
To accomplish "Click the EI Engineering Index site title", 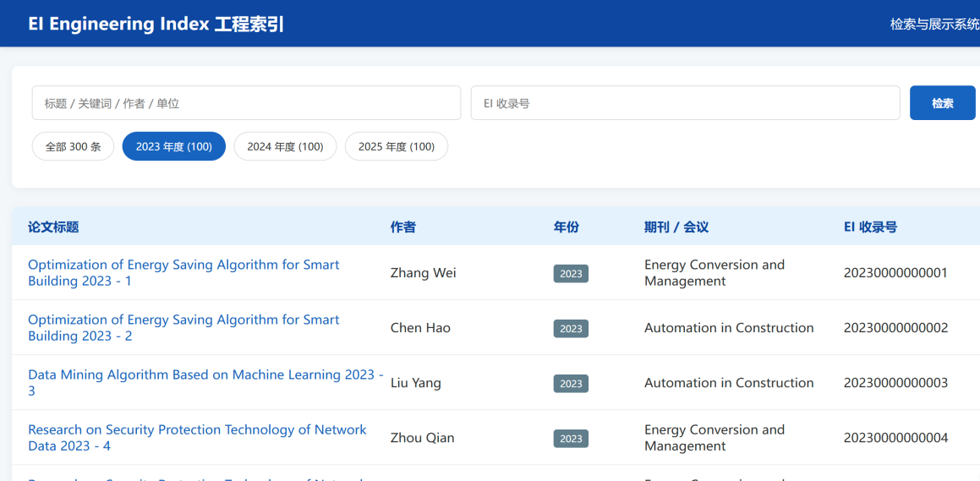I will pyautogui.click(x=156, y=24).
